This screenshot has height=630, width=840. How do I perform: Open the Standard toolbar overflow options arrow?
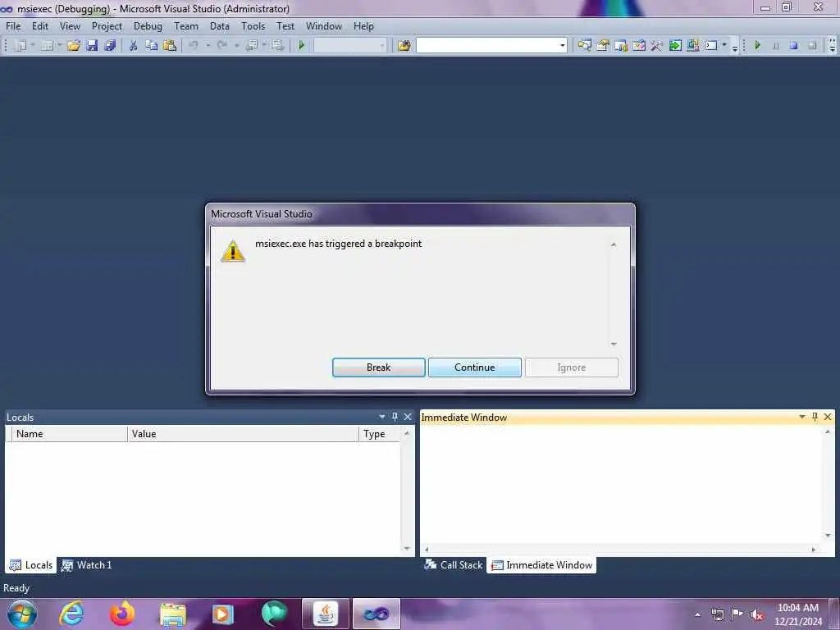[735, 47]
